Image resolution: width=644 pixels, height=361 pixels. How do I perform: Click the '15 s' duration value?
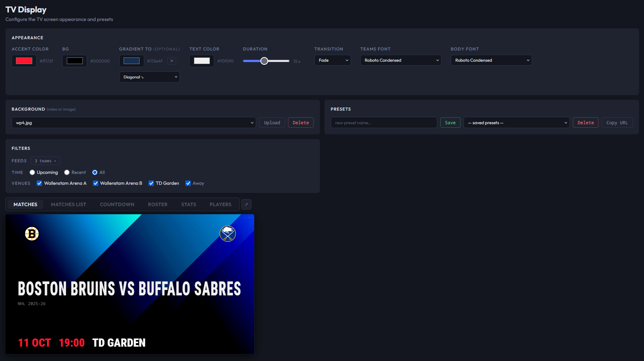pos(297,61)
